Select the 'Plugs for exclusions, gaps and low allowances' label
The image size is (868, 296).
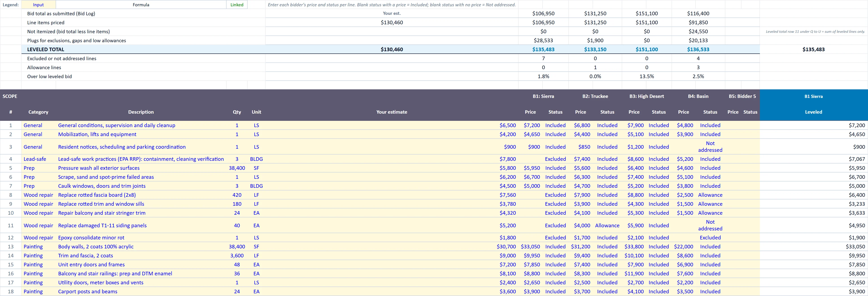click(76, 40)
